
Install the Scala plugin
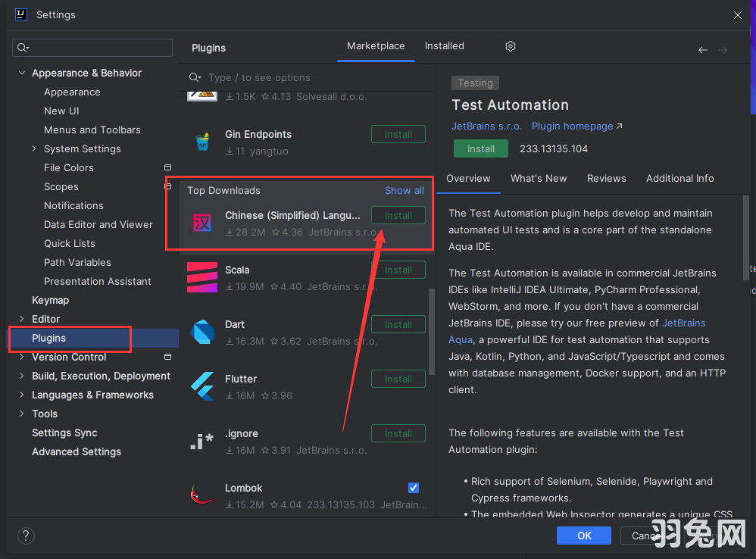point(398,270)
